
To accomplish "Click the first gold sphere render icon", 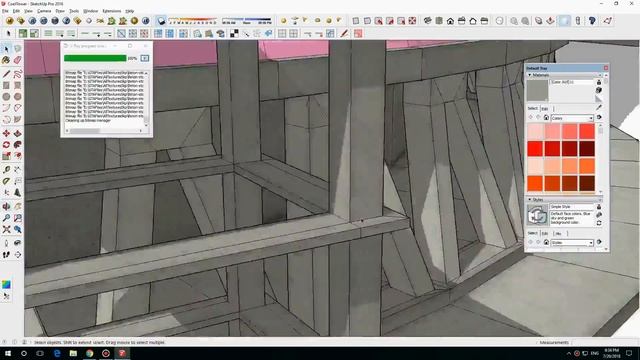I will (x=9, y=21).
